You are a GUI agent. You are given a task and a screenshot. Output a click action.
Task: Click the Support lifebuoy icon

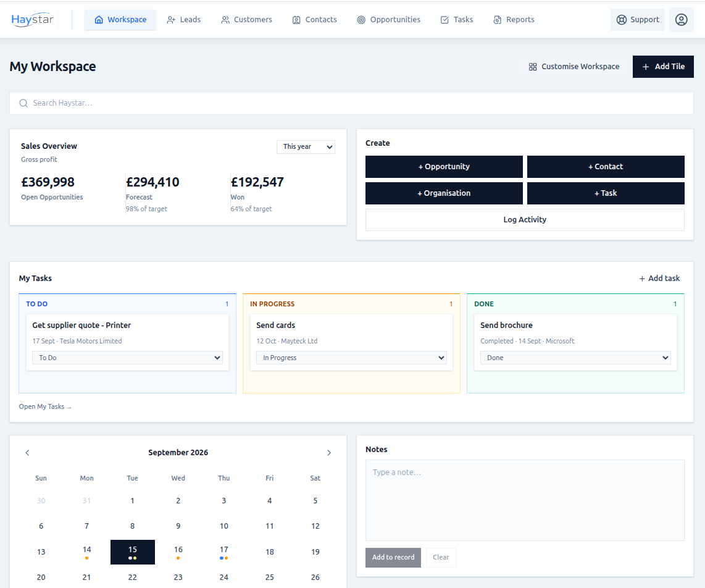[622, 20]
